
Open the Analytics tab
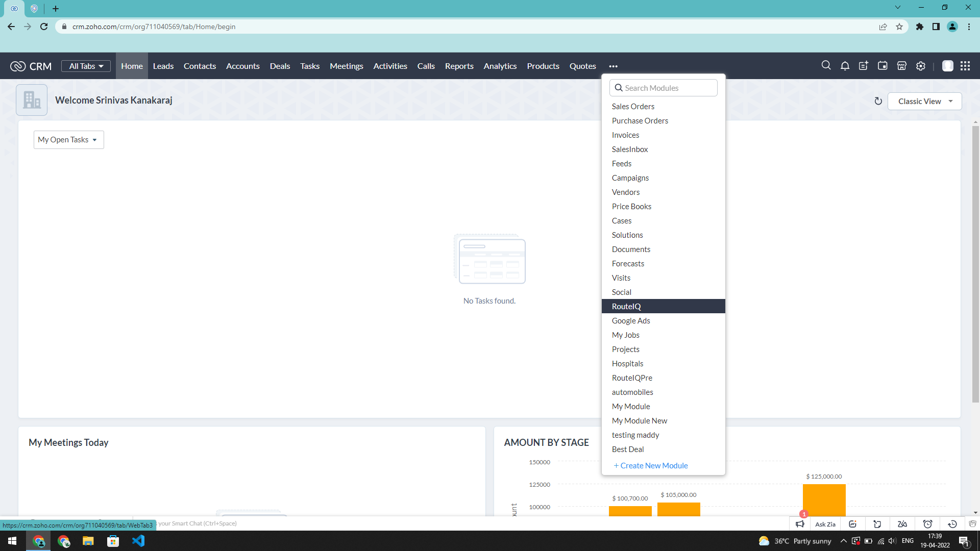pyautogui.click(x=500, y=66)
